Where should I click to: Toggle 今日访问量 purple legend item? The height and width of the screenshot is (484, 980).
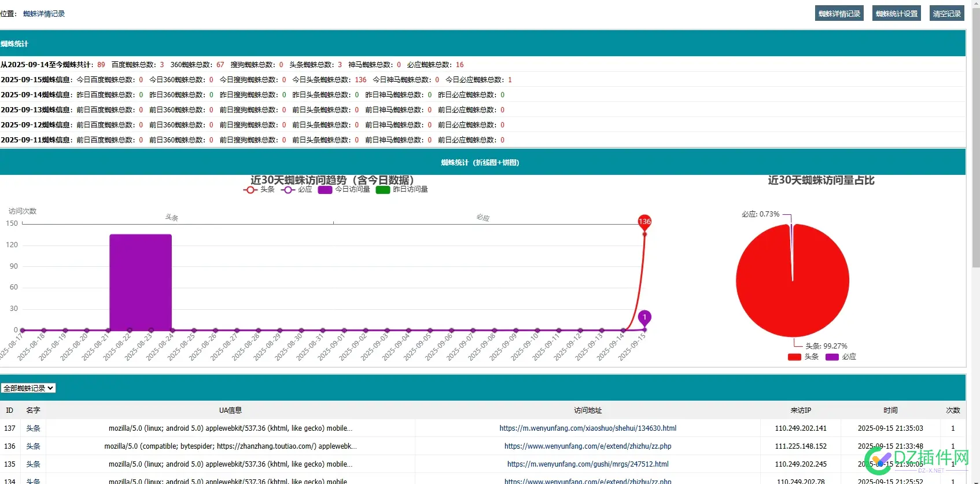click(344, 189)
